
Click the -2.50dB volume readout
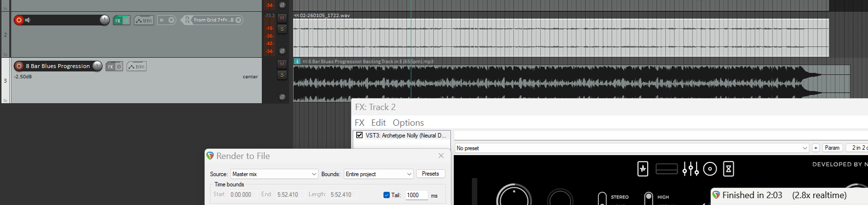tap(23, 77)
